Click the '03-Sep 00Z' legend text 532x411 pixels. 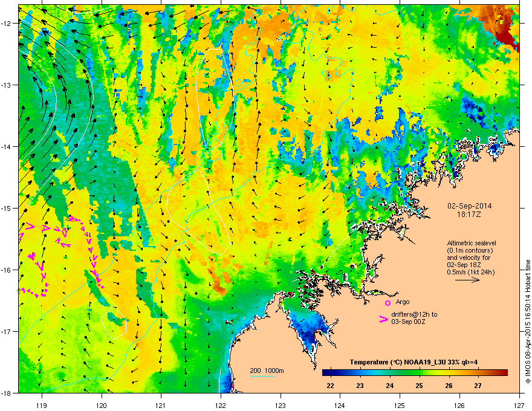pos(407,322)
